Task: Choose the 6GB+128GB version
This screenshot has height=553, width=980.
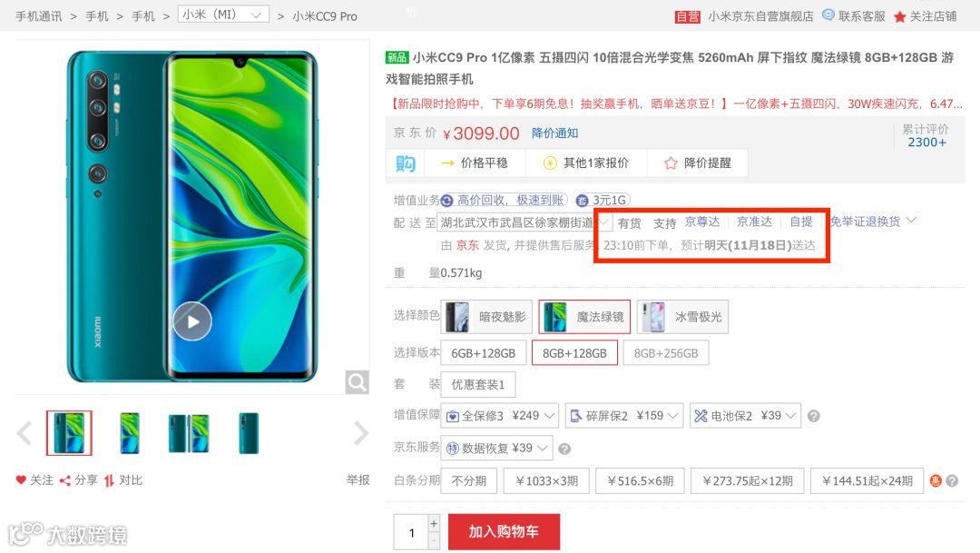Action: 483,353
